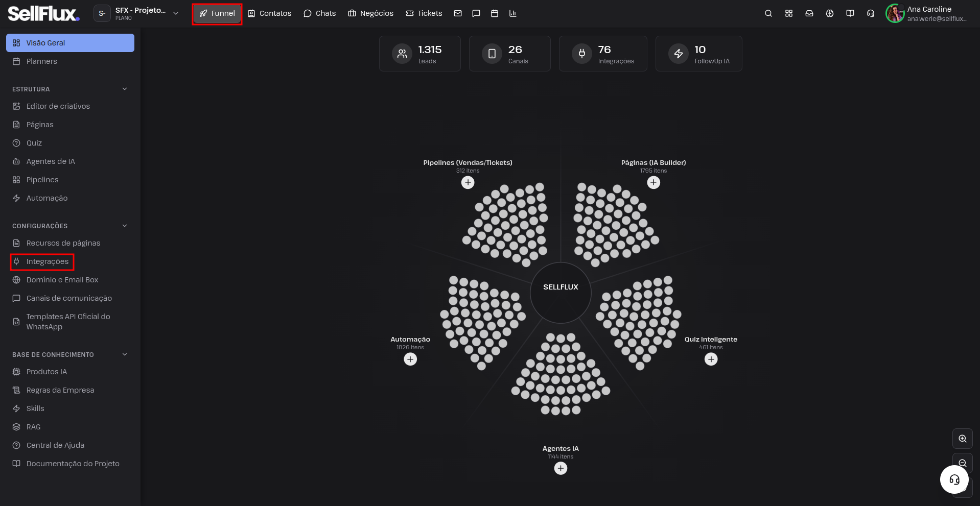Open Regras da Empresa
The image size is (980, 506).
click(71, 390)
